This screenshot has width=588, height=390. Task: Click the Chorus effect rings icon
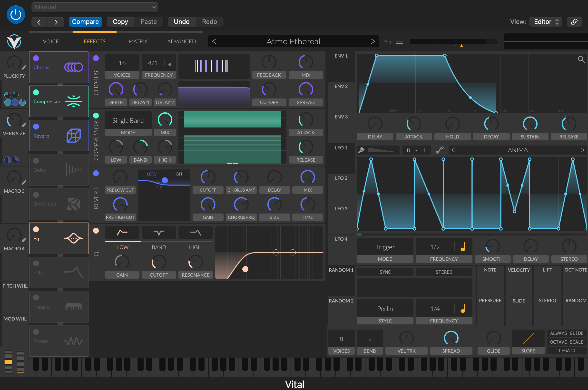coord(74,67)
